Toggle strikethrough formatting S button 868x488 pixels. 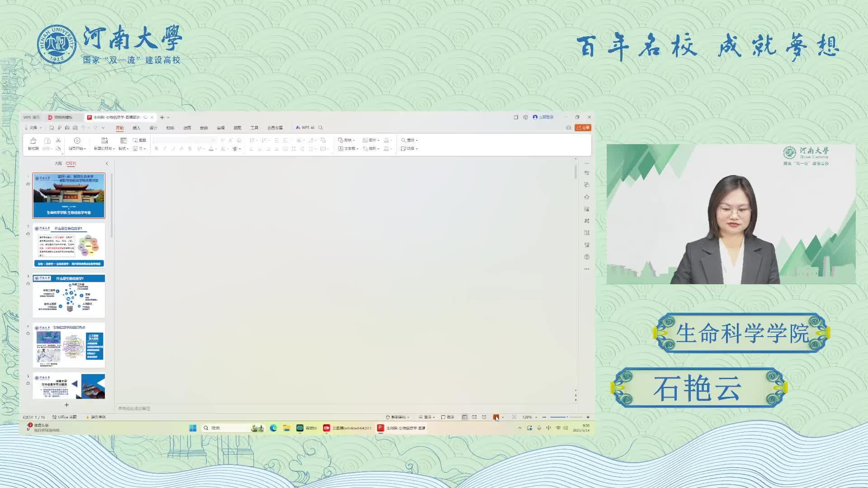[190, 149]
